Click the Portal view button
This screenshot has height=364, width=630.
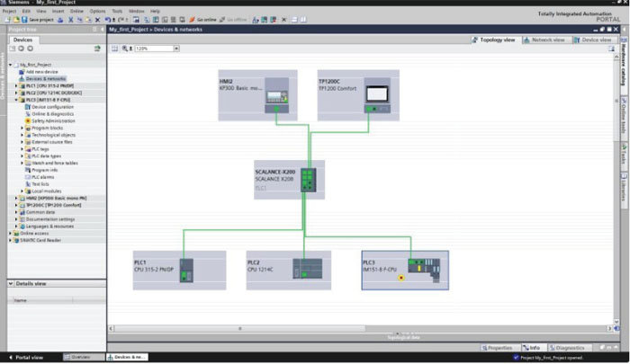point(26,357)
